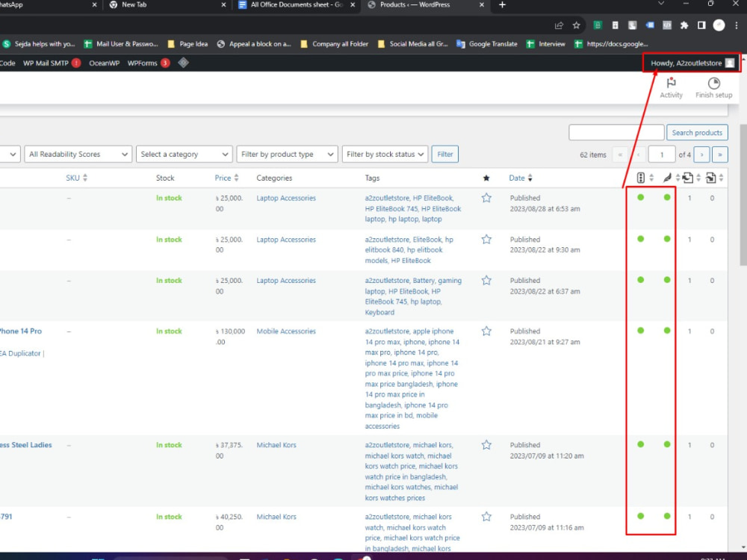Click the diamond icon in the admin bar
Viewport: 747px width, 560px height.
tap(184, 63)
